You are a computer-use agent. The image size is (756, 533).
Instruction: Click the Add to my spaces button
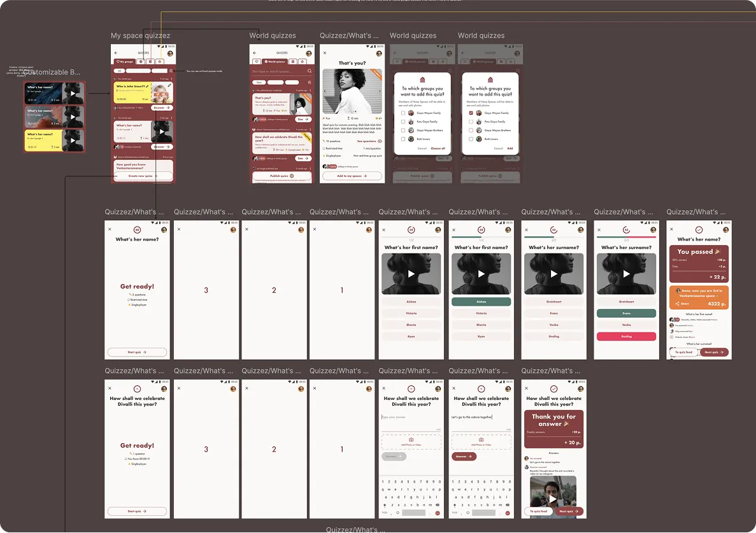click(x=352, y=176)
